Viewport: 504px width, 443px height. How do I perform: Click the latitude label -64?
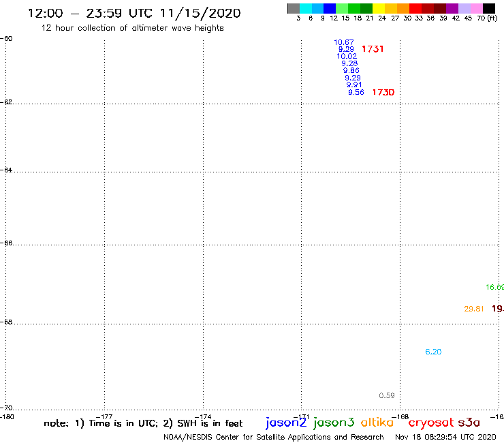click(6, 170)
